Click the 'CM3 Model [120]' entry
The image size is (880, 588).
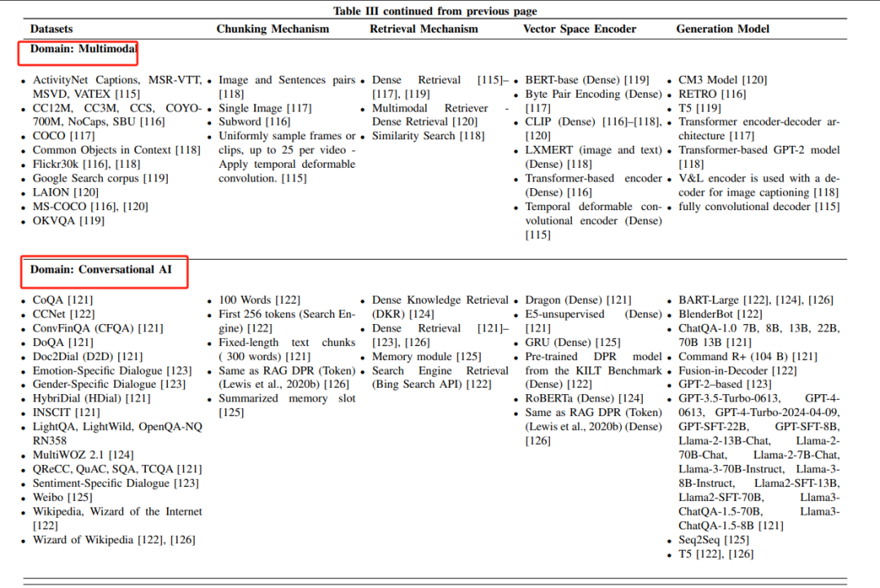(x=722, y=80)
